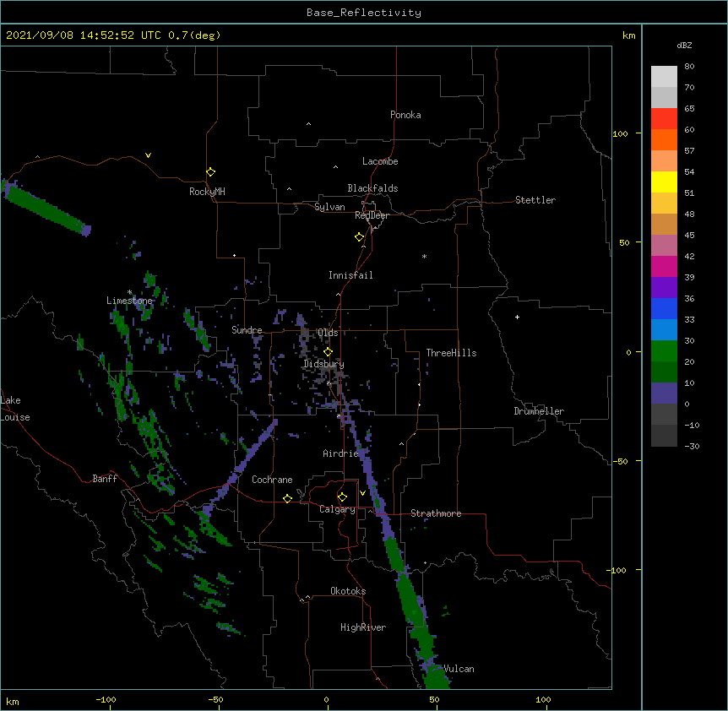Click the Base_Reflectivity title text
The height and width of the screenshot is (711, 728).
tap(364, 13)
